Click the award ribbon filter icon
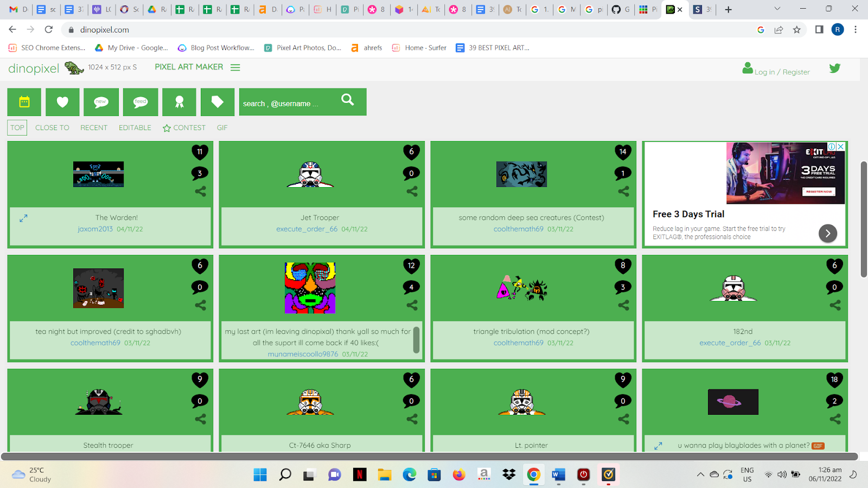 [179, 102]
